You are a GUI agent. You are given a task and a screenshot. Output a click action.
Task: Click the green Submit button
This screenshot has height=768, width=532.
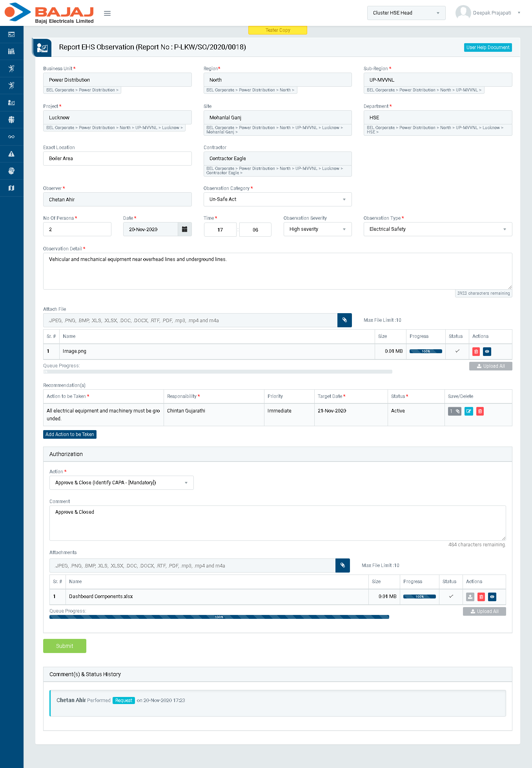[65, 646]
